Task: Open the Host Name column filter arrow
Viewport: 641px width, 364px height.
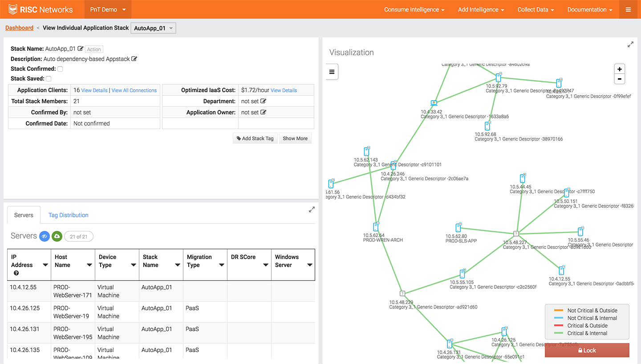Action: 89,265
